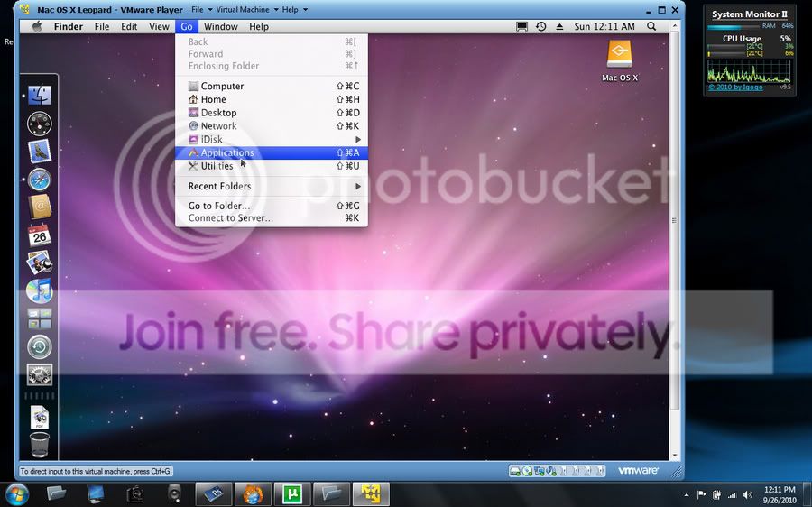Choose Applications in Go menu
The width and height of the screenshot is (812, 507).
[x=272, y=152]
